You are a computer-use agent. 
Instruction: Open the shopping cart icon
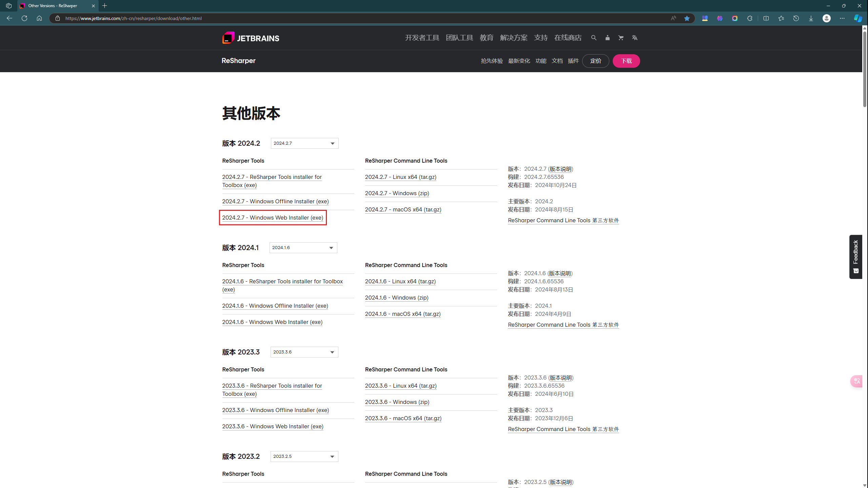coord(621,38)
